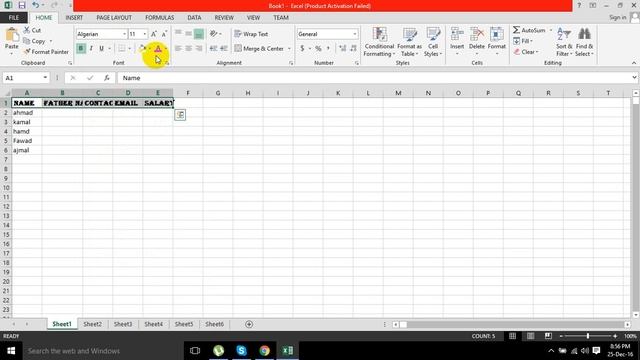Toggle Bold formatting

(81, 49)
